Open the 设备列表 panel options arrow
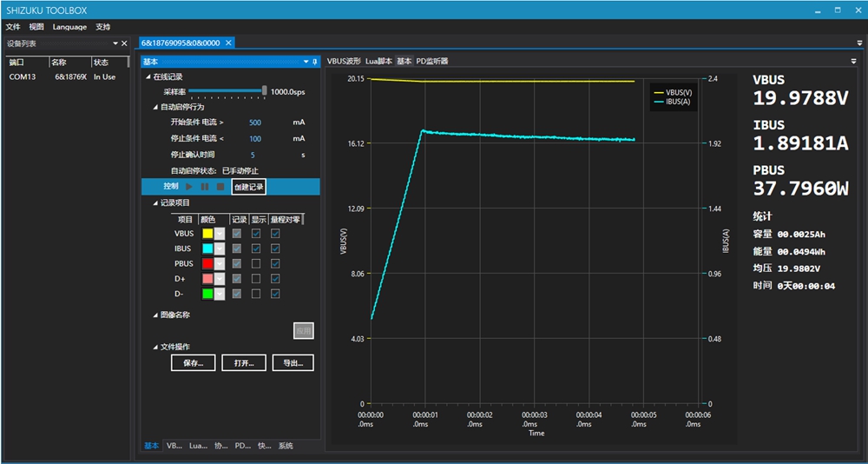This screenshot has height=464, width=868. 114,43
